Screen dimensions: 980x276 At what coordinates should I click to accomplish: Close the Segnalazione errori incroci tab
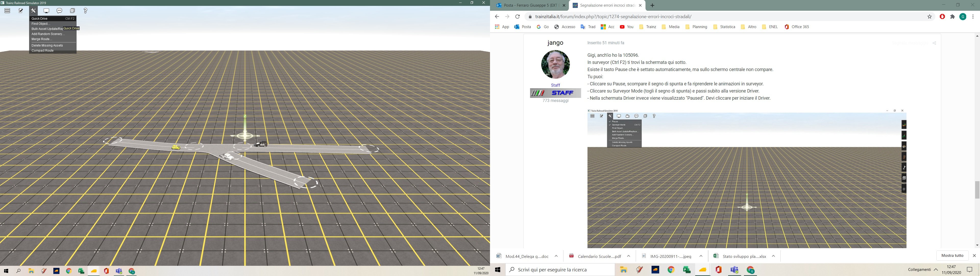pyautogui.click(x=640, y=5)
